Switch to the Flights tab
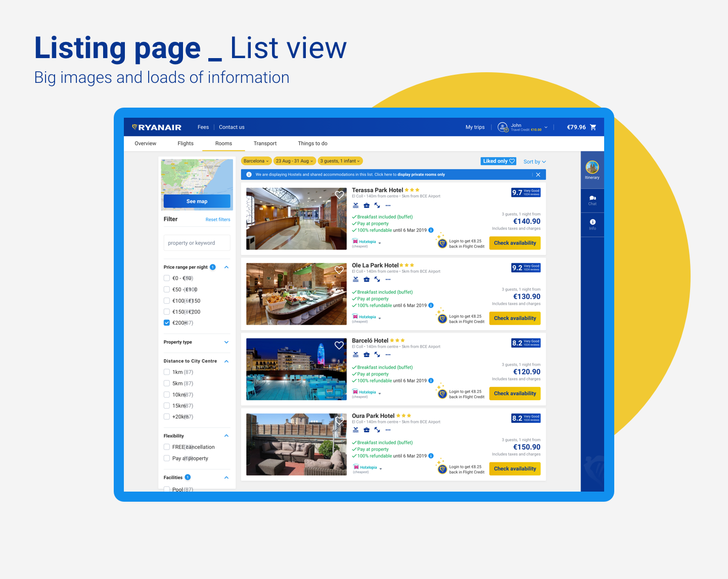Screen dimensions: 728x579 point(186,143)
